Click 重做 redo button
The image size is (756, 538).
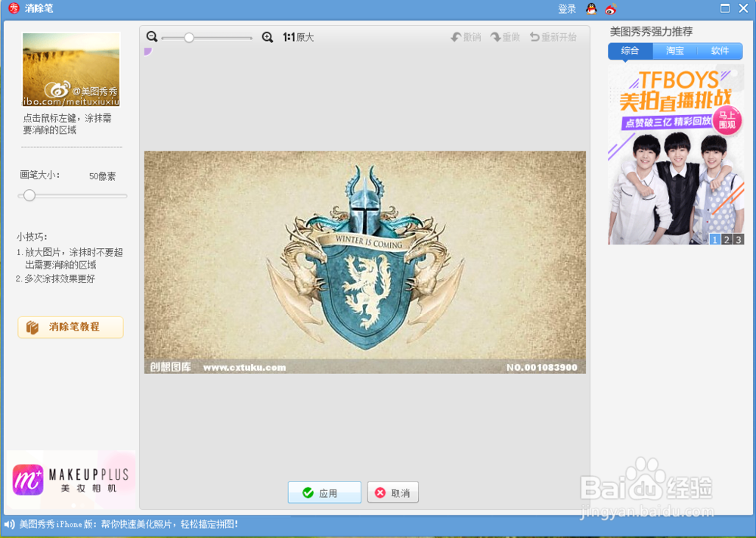(x=505, y=37)
